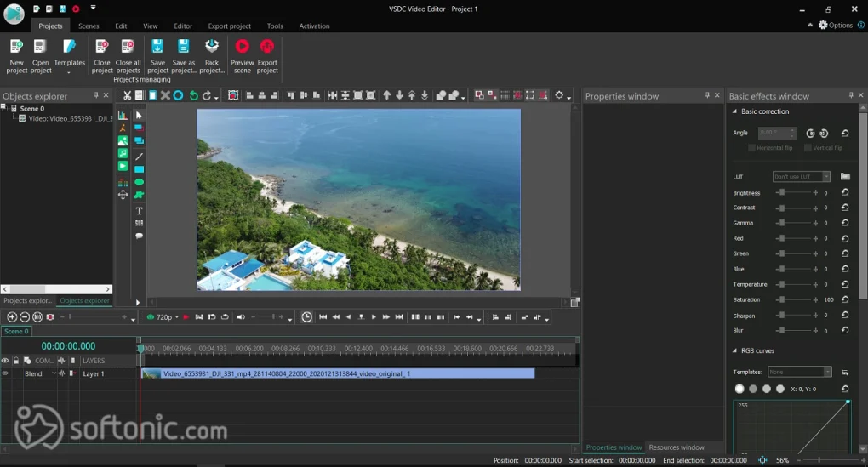This screenshot has height=467, width=868.
Task: Toggle Horizontal flip checkbox
Action: point(751,148)
